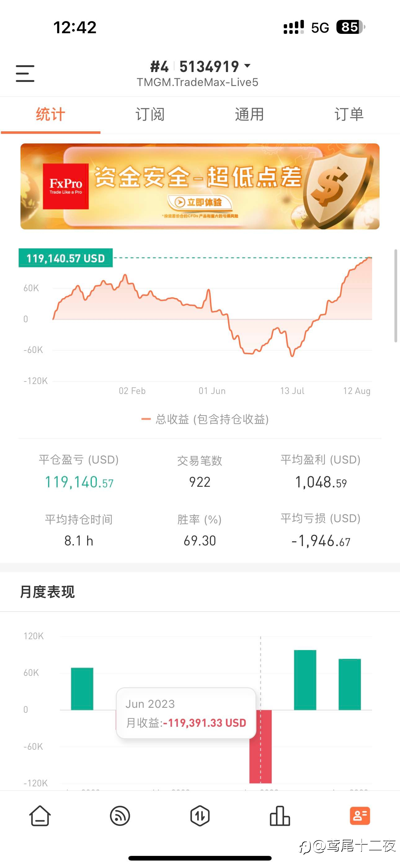The height and width of the screenshot is (868, 400).
Task: Select the red June 2023 loss bar
Action: (260, 746)
